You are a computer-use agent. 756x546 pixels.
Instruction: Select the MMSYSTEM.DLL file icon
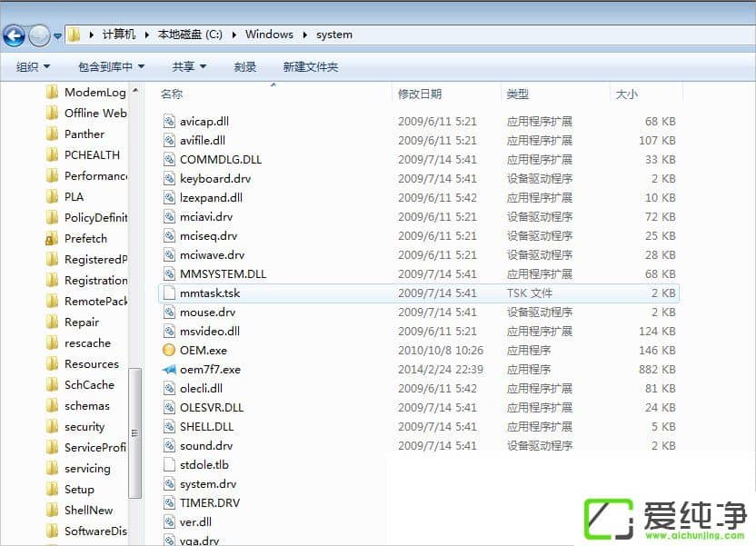click(x=169, y=273)
